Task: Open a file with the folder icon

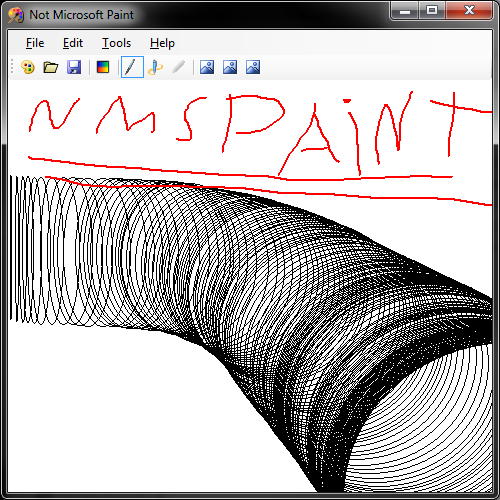Action: pos(51,67)
